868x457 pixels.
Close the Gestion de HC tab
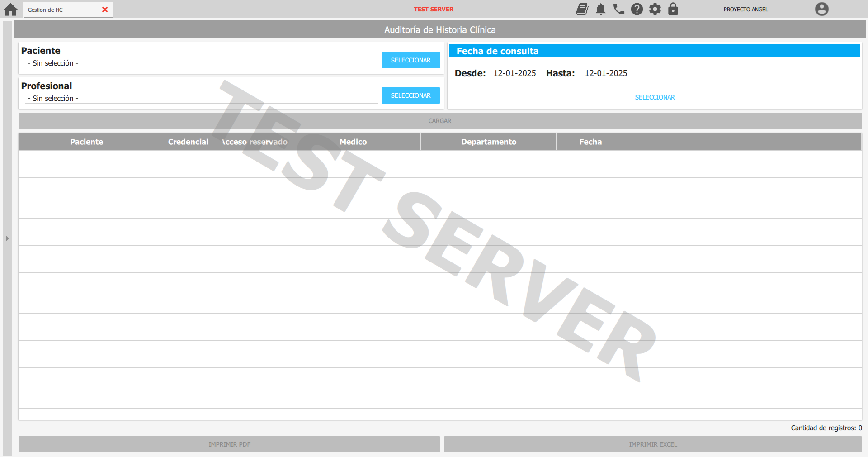[x=105, y=10]
